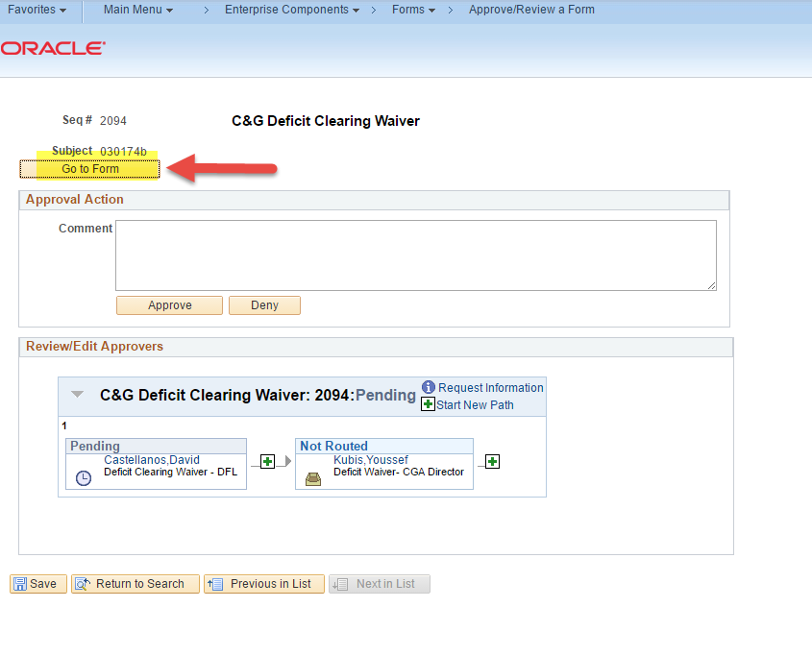This screenshot has width=812, height=656.
Task: Go to Previous in List
Action: 260,584
